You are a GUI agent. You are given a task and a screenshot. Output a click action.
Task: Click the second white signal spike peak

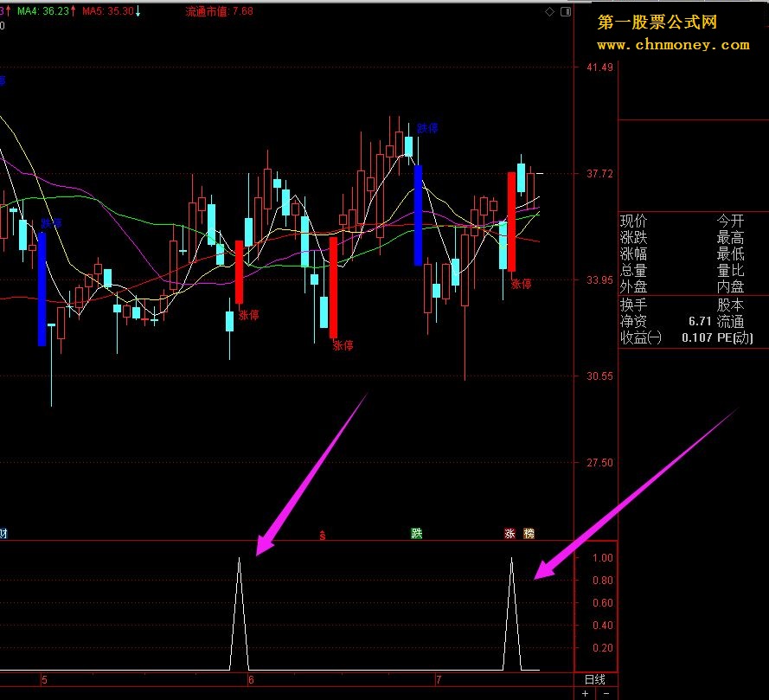click(511, 558)
